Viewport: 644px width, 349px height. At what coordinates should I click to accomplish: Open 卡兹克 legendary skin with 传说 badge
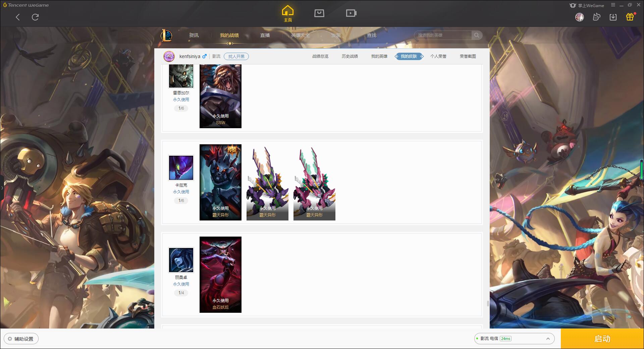(220, 182)
